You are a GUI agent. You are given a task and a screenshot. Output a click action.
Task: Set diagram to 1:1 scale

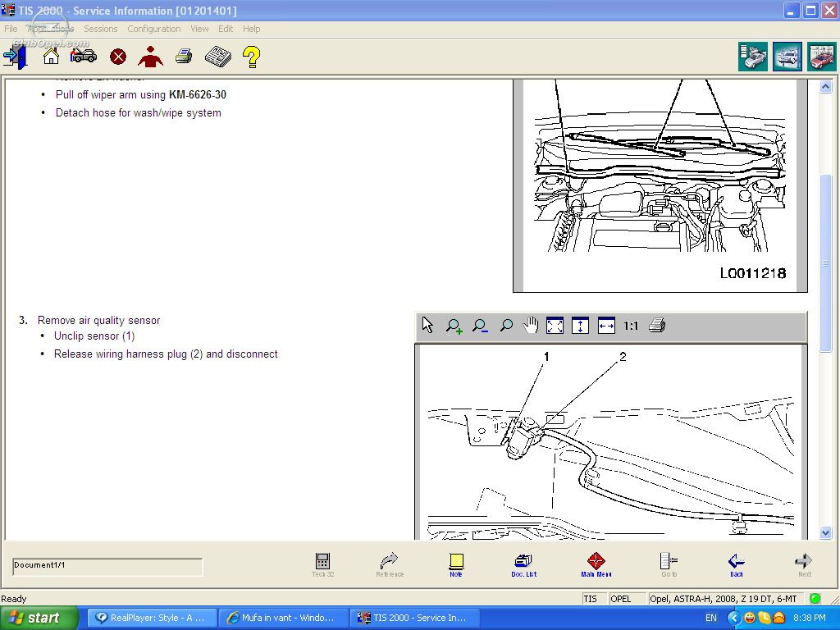(631, 326)
